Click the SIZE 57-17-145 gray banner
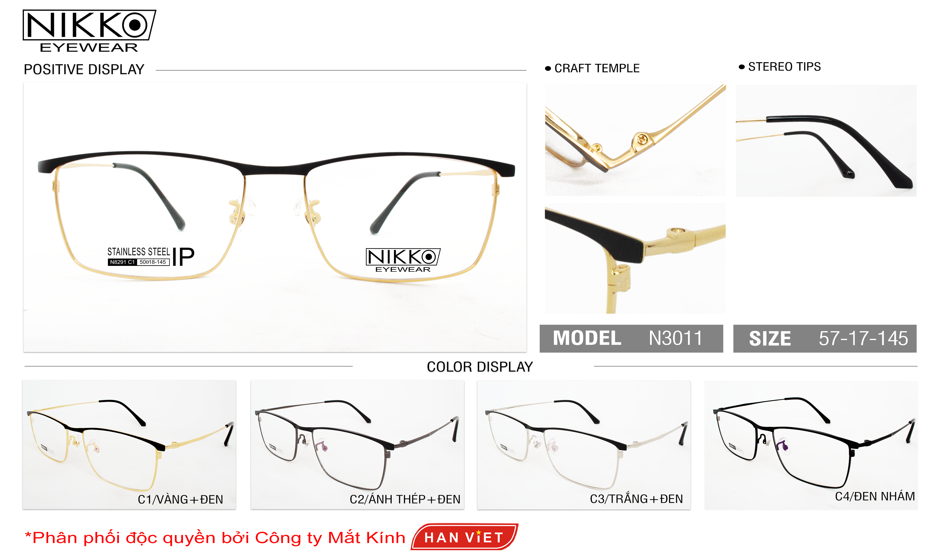Viewport: 943px width, 560px height. tap(825, 338)
